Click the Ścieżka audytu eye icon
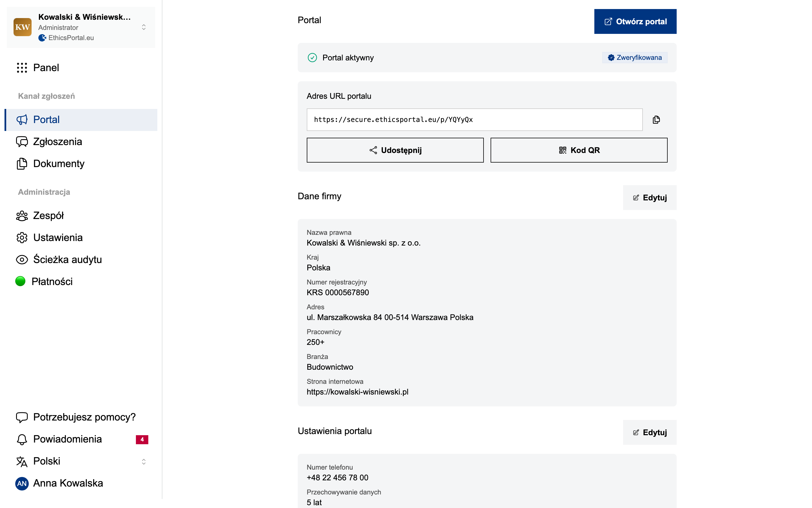The width and height of the screenshot is (812, 508). coord(22,260)
